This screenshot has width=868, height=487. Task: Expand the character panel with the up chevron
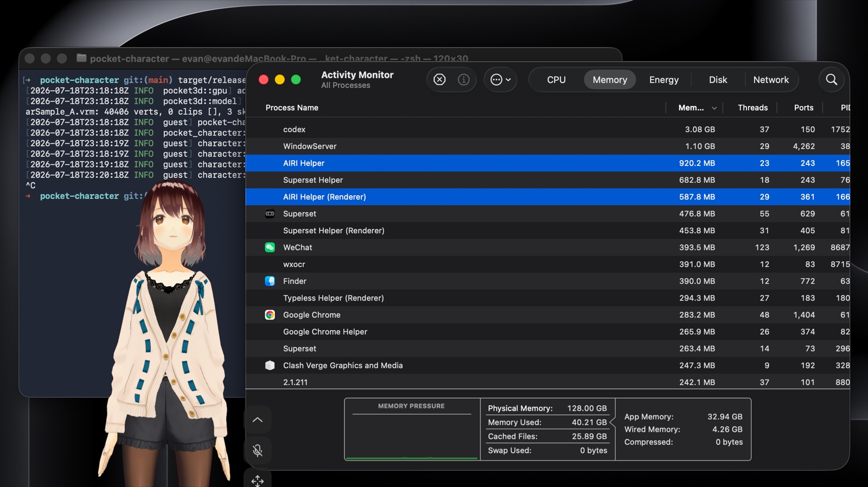tap(258, 420)
